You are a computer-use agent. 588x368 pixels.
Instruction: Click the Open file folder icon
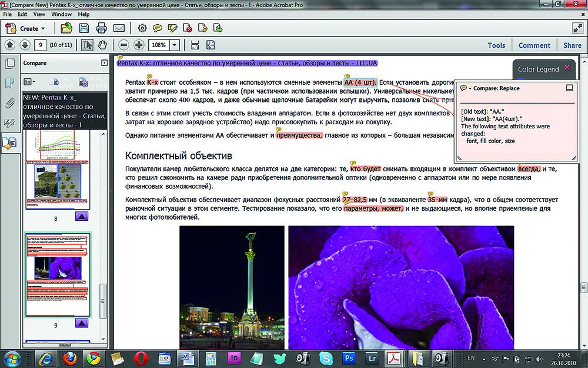[x=66, y=28]
